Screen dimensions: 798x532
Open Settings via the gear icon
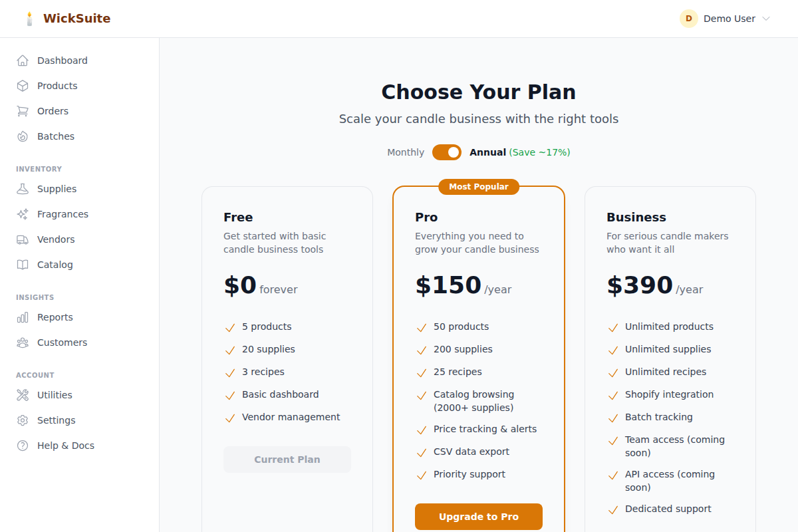click(23, 420)
